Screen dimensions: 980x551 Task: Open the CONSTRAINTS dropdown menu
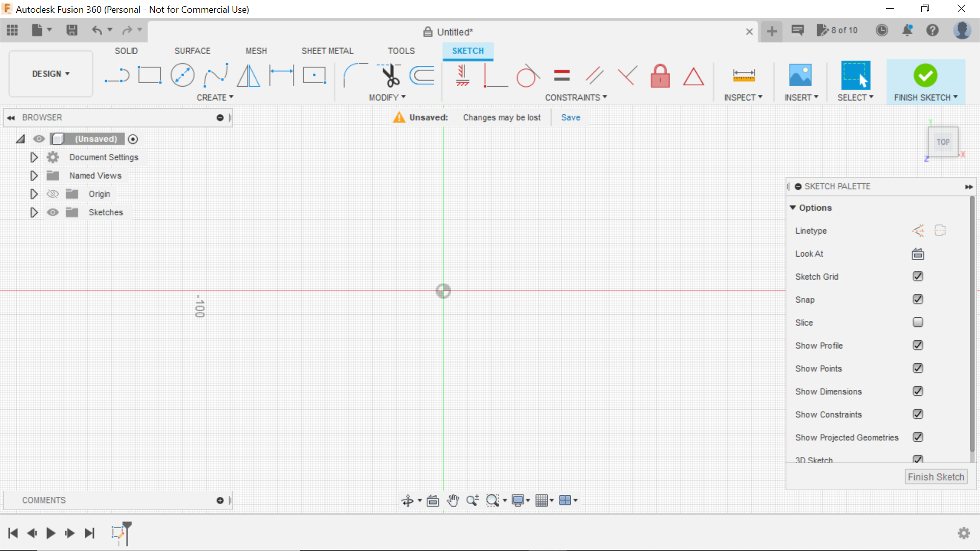coord(576,97)
